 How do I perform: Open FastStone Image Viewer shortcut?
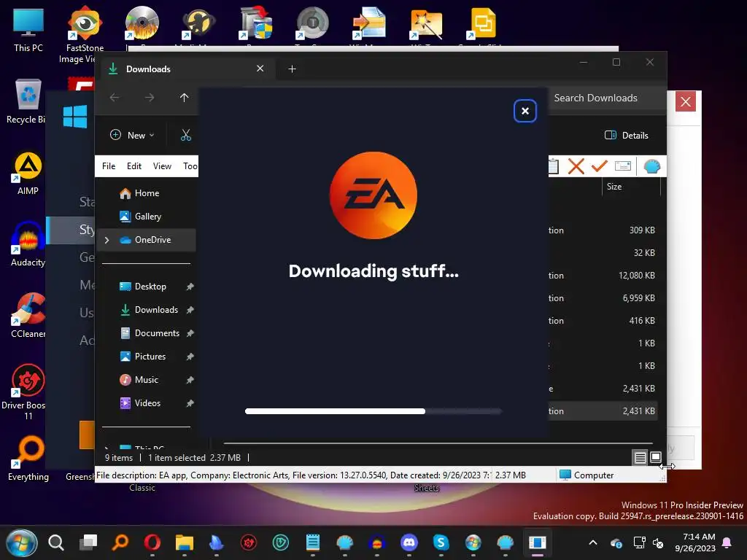pyautogui.click(x=85, y=34)
